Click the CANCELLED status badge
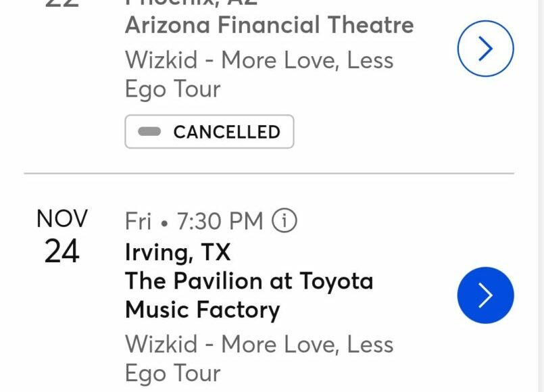The width and height of the screenshot is (544, 392). tap(209, 132)
